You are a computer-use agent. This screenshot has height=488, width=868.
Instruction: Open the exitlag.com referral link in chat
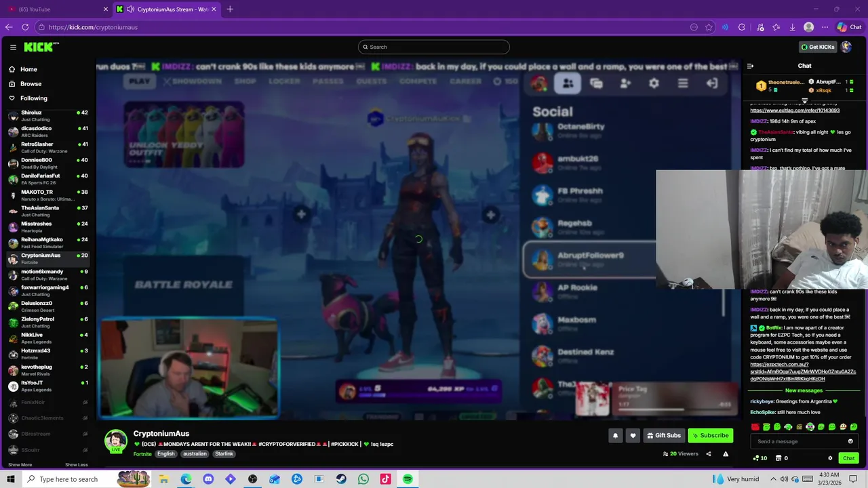795,110
